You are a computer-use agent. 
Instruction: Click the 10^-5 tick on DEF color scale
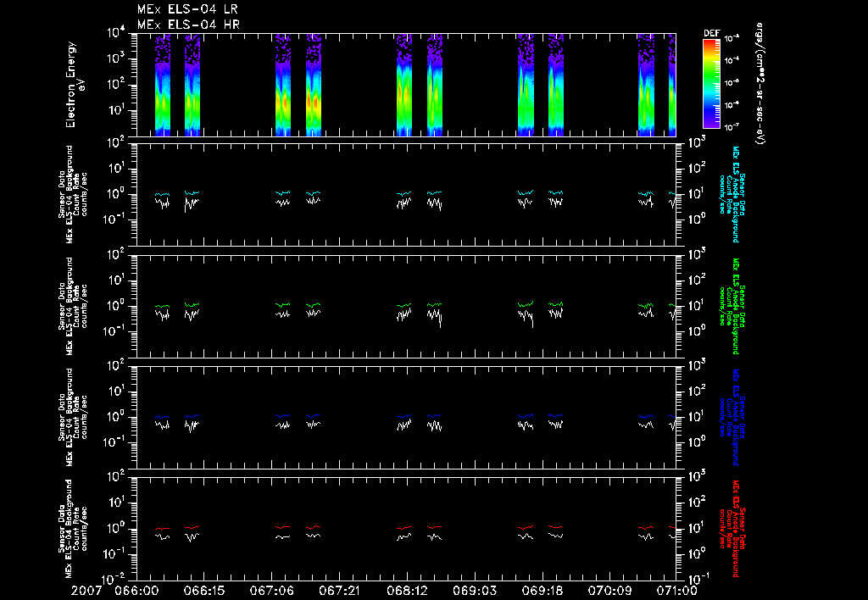pyautogui.click(x=732, y=83)
